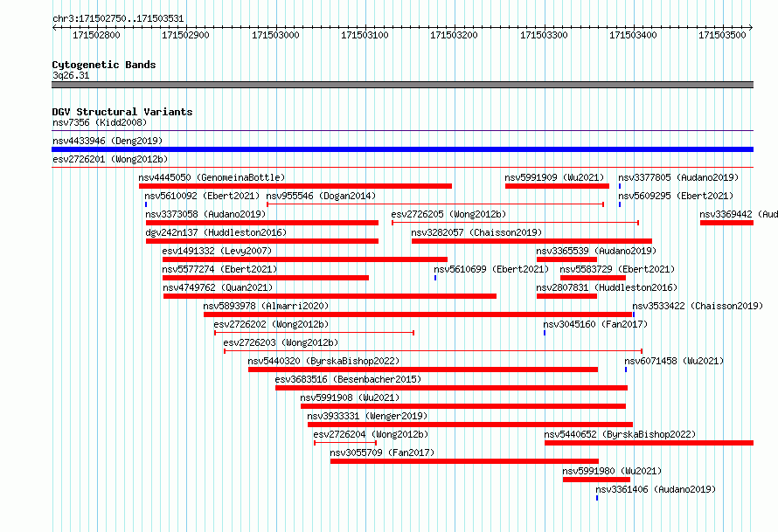Open the nsv3361406 (Audano2019) label

click(x=656, y=489)
